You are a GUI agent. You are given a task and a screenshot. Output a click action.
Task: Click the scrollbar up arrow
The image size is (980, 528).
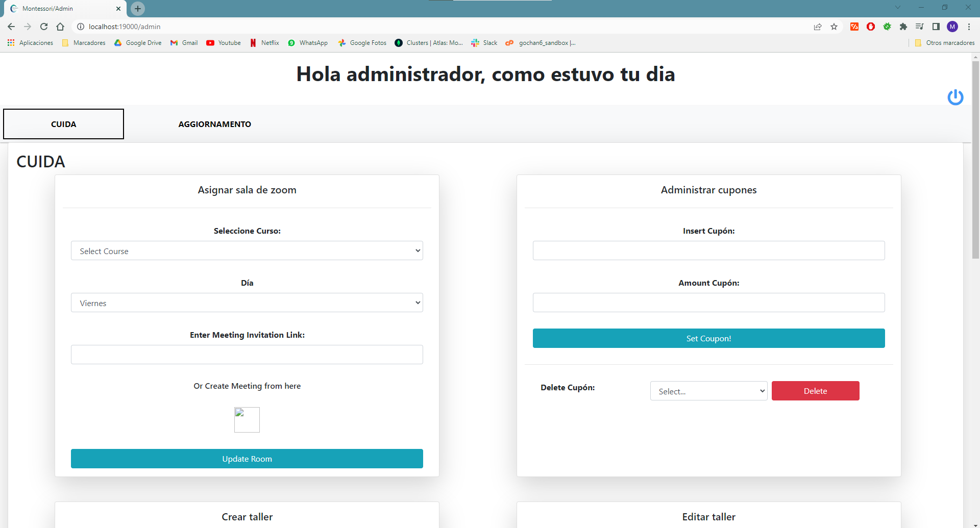coord(975,57)
